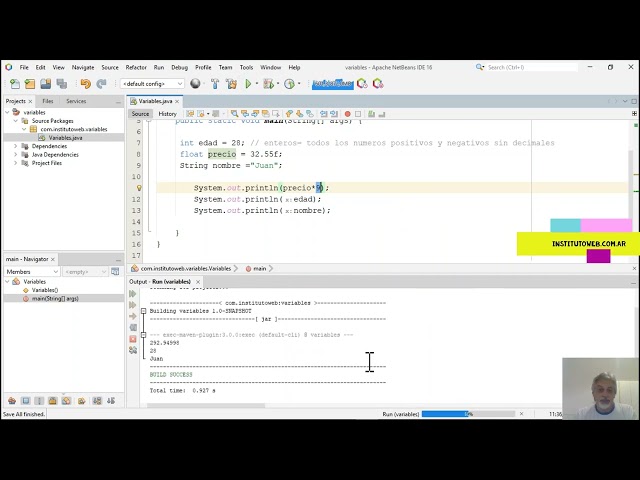Collapse the variables project node
Screen dimensions: 640x480
[x=7, y=112]
